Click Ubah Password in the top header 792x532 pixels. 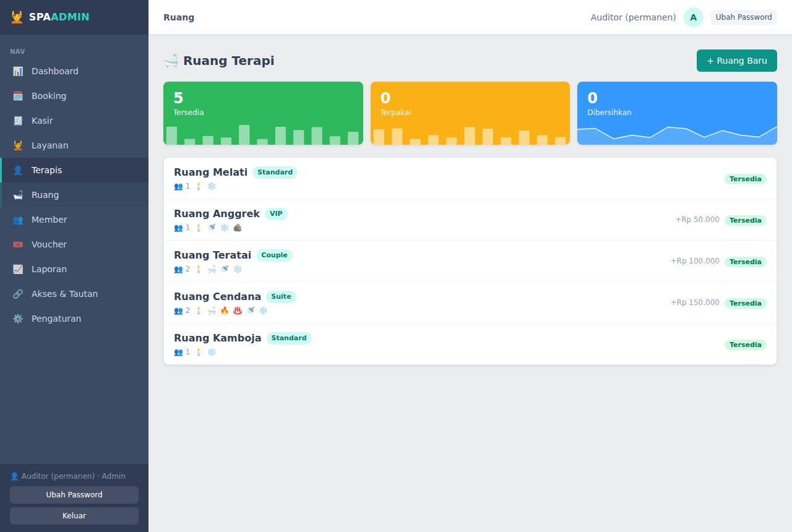744,17
